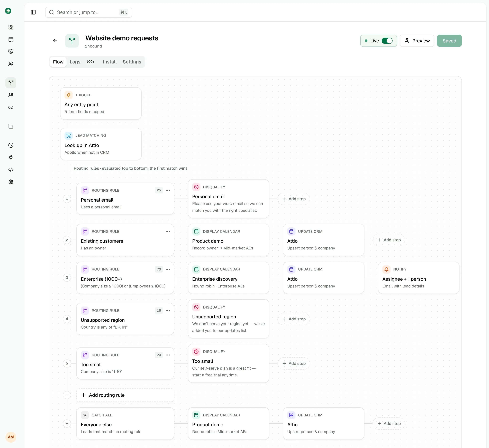Open the clock history icon in sidebar

click(11, 145)
